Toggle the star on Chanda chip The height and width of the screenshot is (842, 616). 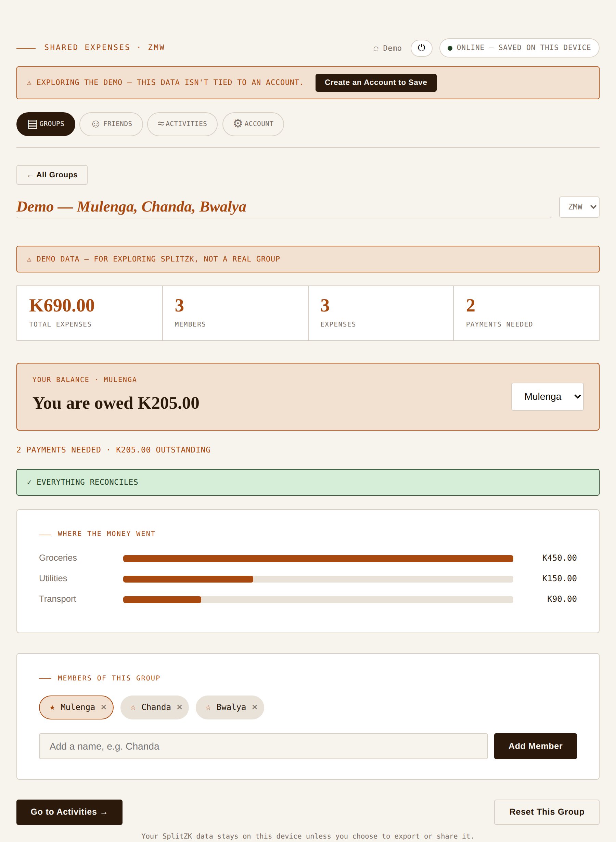click(133, 707)
